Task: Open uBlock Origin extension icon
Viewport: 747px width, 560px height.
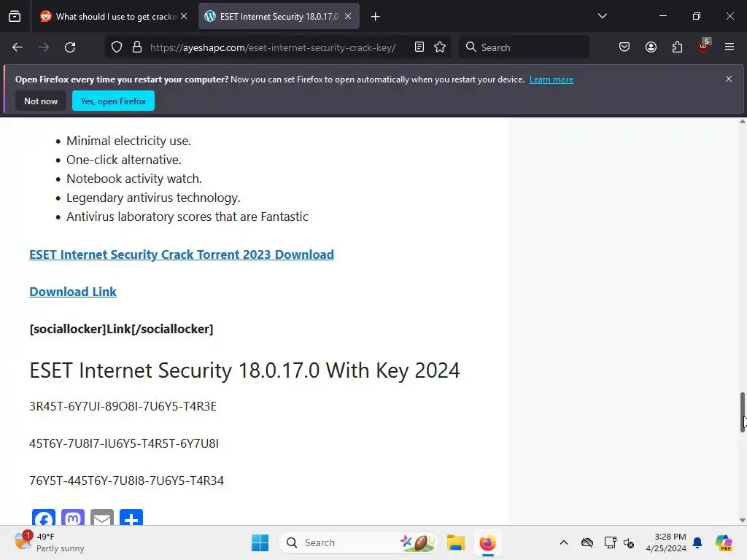Action: pyautogui.click(x=704, y=46)
